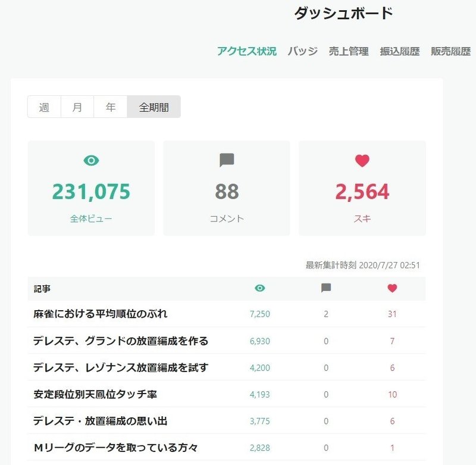
Task: Select the 年 (year) period filter
Action: pyautogui.click(x=111, y=107)
